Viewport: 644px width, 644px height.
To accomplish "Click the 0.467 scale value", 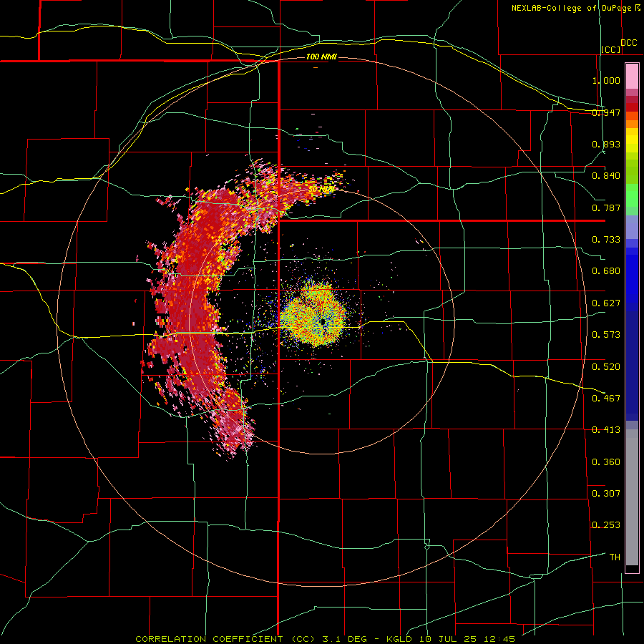I will [x=606, y=398].
